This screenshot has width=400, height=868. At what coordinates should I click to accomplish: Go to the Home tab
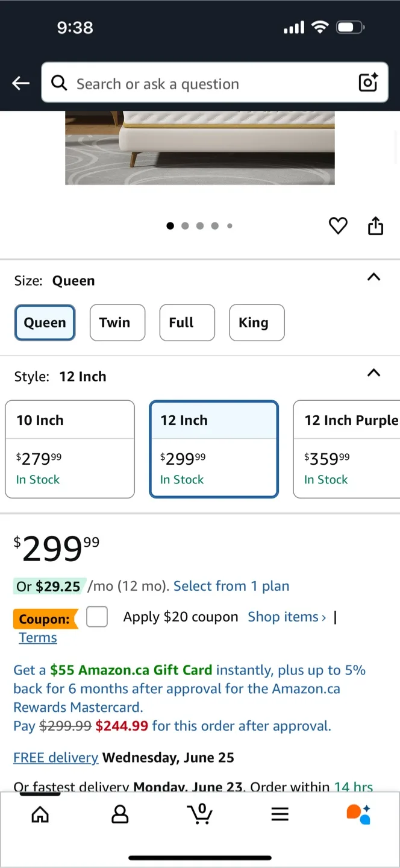point(40,814)
